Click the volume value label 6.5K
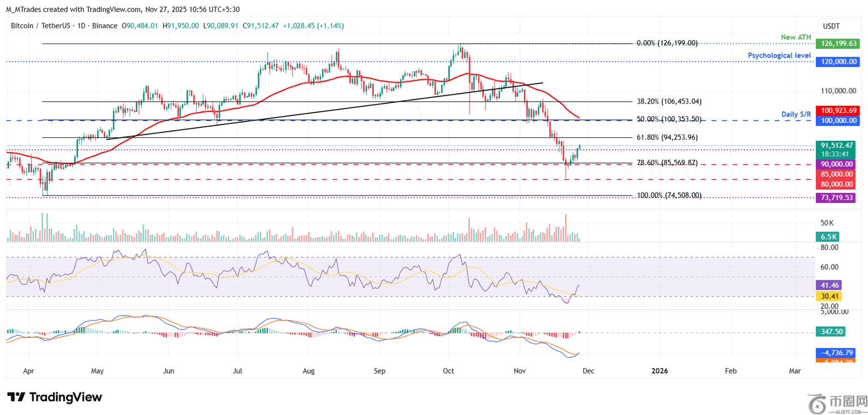 pos(830,237)
